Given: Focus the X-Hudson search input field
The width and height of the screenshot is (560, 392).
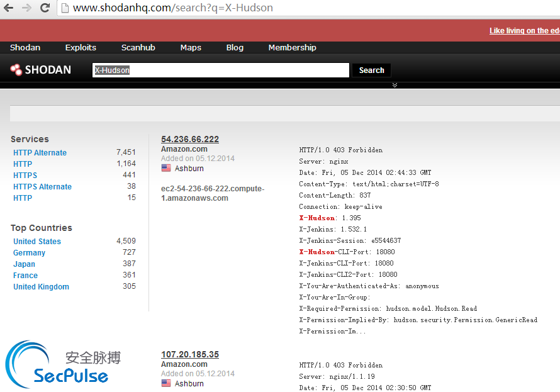Looking at the screenshot, I should (221, 70).
